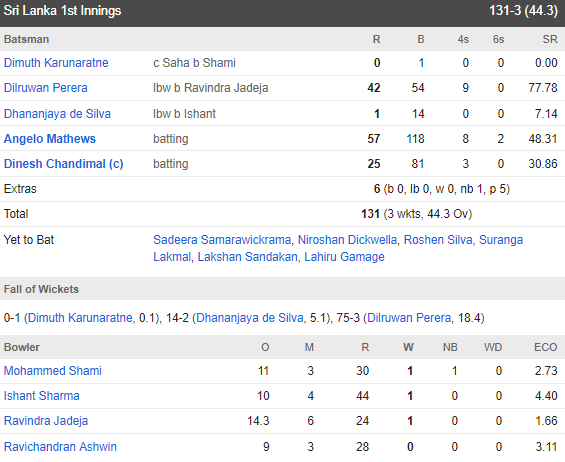Click Lahiru Gamage player link
The image size is (565, 462).
tap(344, 257)
